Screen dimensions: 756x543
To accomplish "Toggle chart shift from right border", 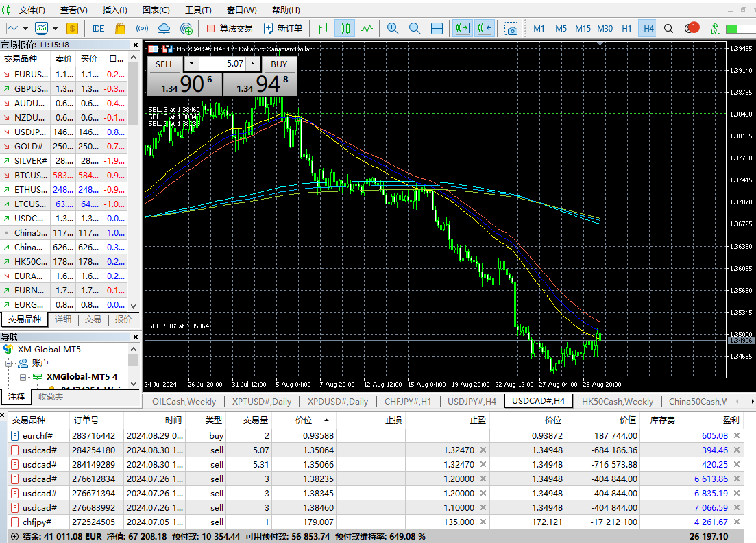I will click(x=485, y=28).
